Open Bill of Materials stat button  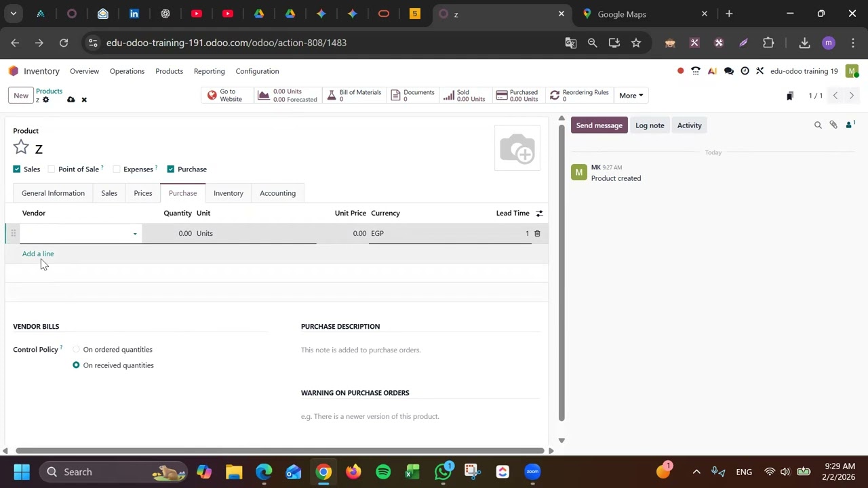[354, 96]
